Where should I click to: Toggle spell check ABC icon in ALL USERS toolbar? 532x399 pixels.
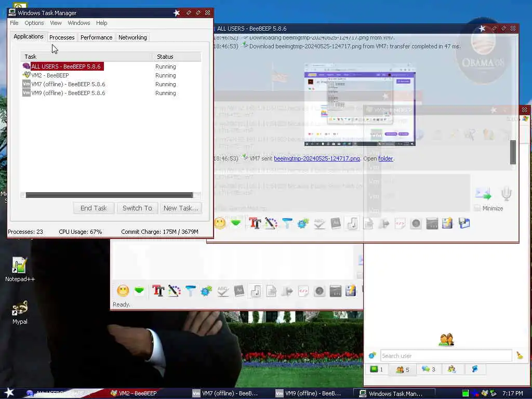coord(320,223)
